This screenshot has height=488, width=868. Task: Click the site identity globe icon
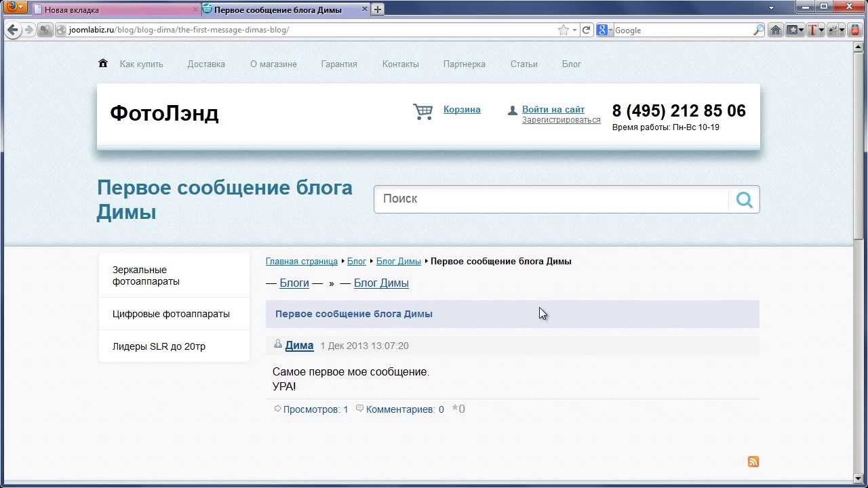61,30
